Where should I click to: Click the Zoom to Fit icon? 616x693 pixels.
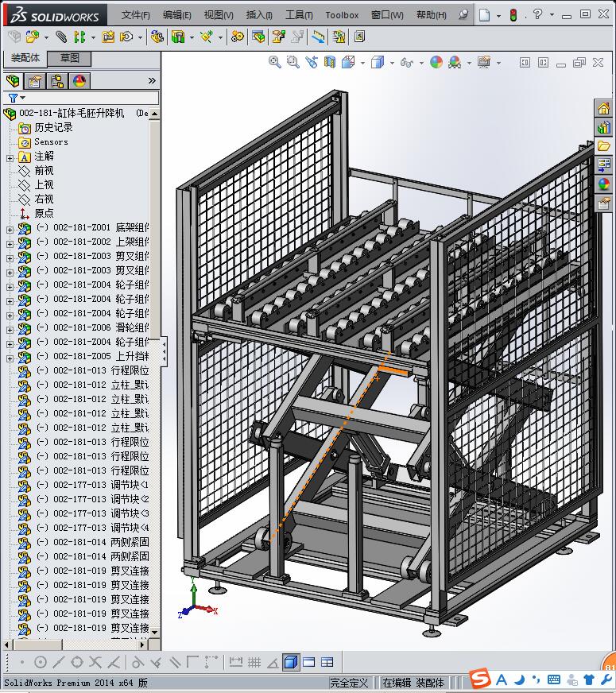click(274, 62)
